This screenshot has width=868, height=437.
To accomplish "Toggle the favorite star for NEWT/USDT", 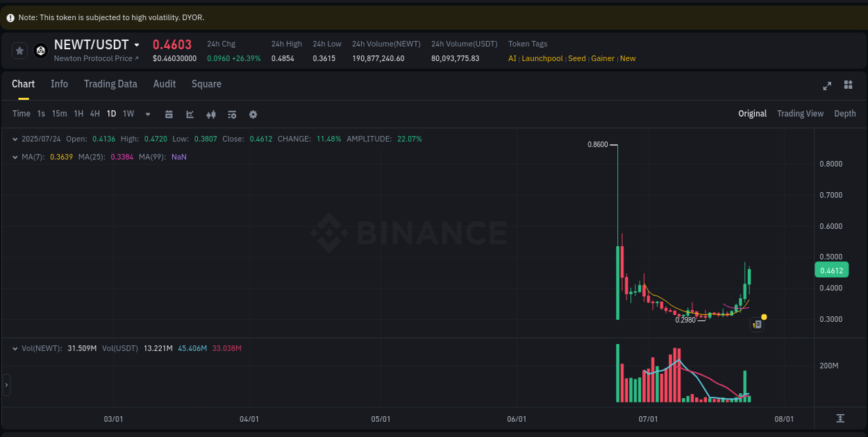I will point(19,50).
